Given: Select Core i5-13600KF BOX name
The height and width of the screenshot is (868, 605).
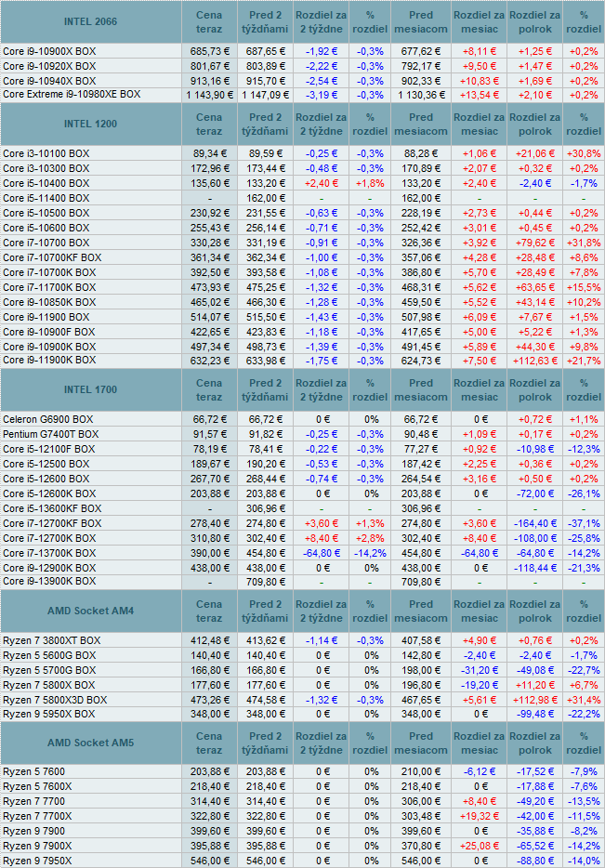Looking at the screenshot, I should click(52, 508).
